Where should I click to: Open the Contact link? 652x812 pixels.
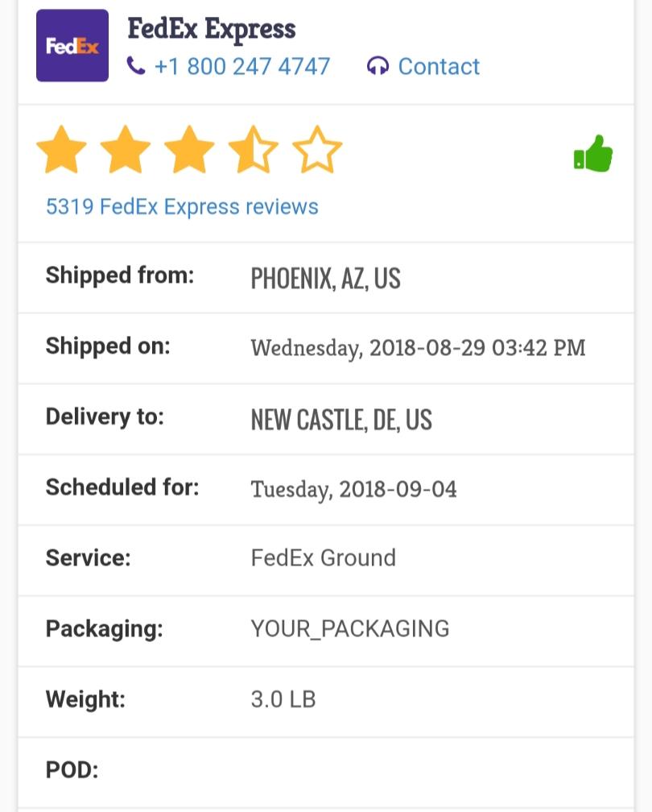(439, 66)
